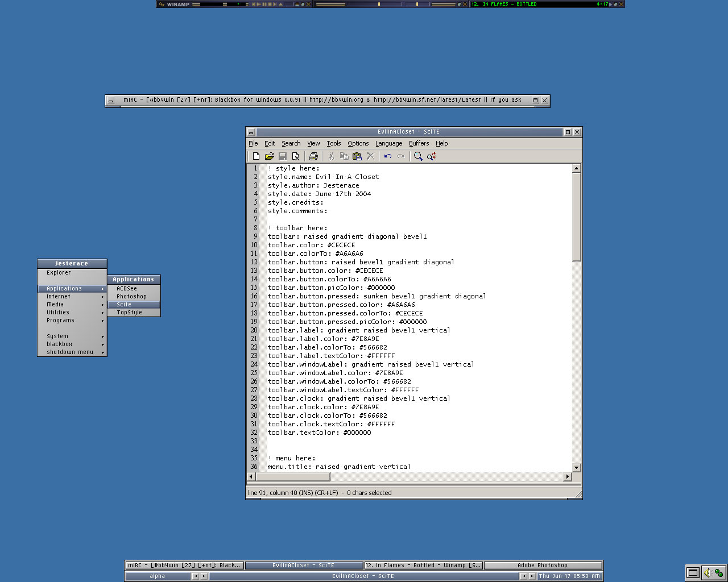Click the vertical scrollbar down arrow

(576, 467)
